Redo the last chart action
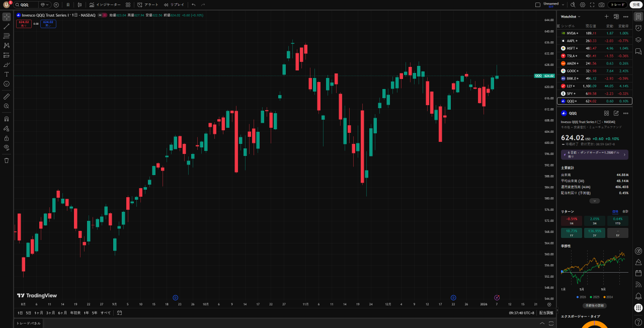Image resolution: width=644 pixels, height=328 pixels. [203, 5]
